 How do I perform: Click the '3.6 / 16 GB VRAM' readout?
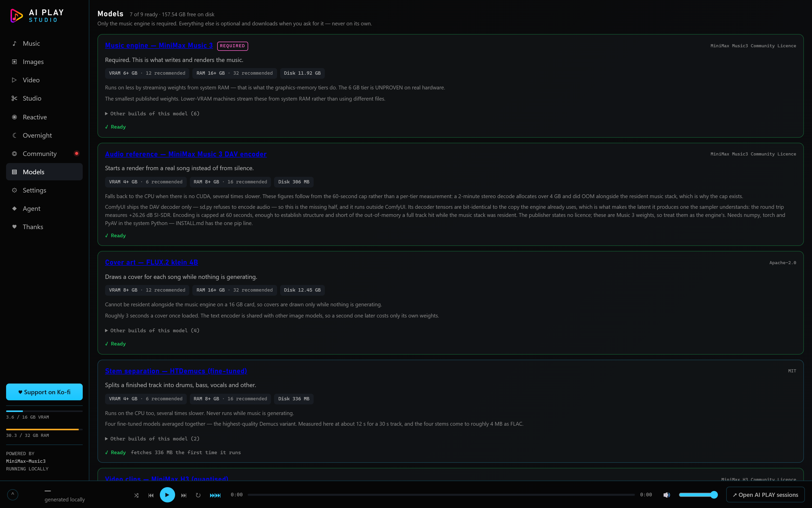tap(27, 417)
